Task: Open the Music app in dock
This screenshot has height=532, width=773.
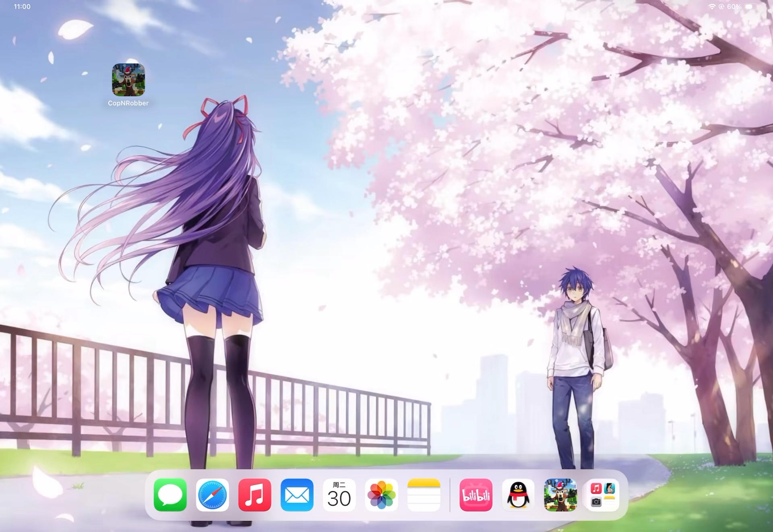Action: [x=255, y=495]
